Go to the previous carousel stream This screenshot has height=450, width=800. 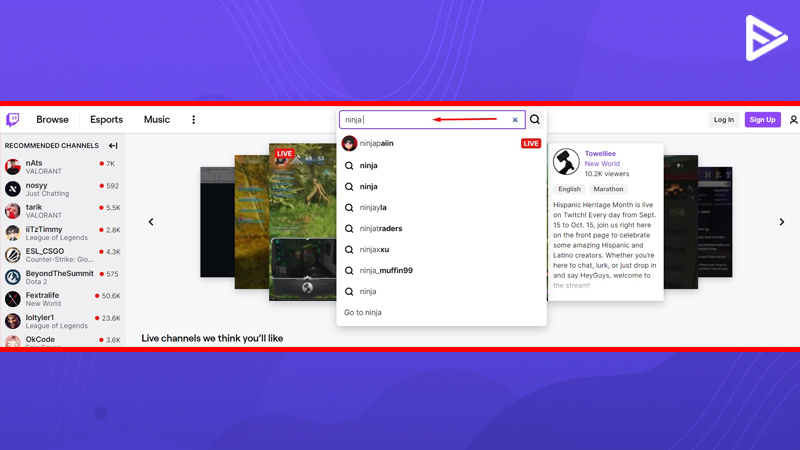click(151, 222)
